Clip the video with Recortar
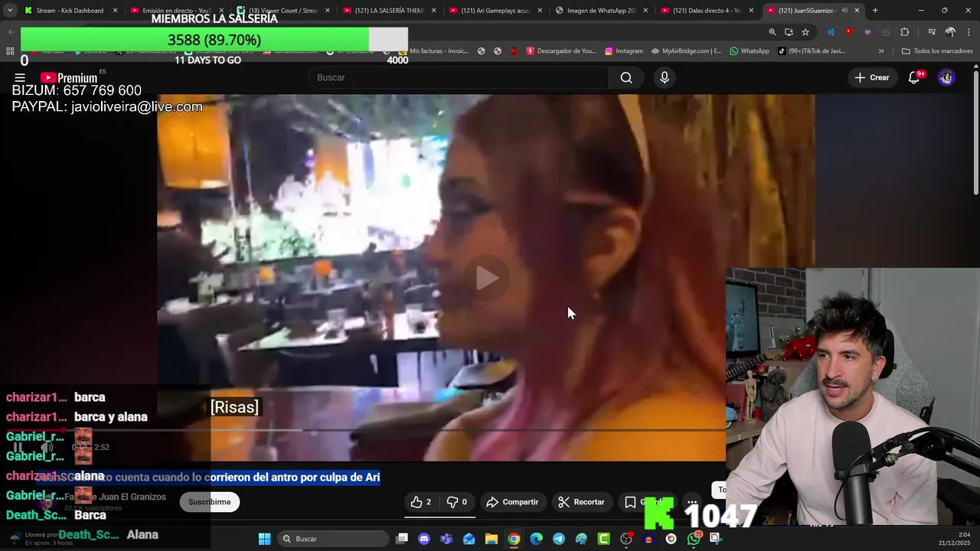980x551 pixels. 582,502
